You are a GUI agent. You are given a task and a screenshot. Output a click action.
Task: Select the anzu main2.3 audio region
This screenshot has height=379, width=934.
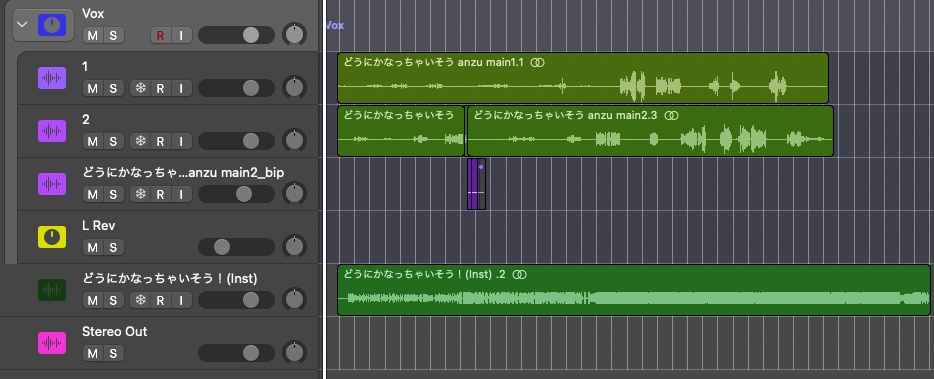pos(650,131)
